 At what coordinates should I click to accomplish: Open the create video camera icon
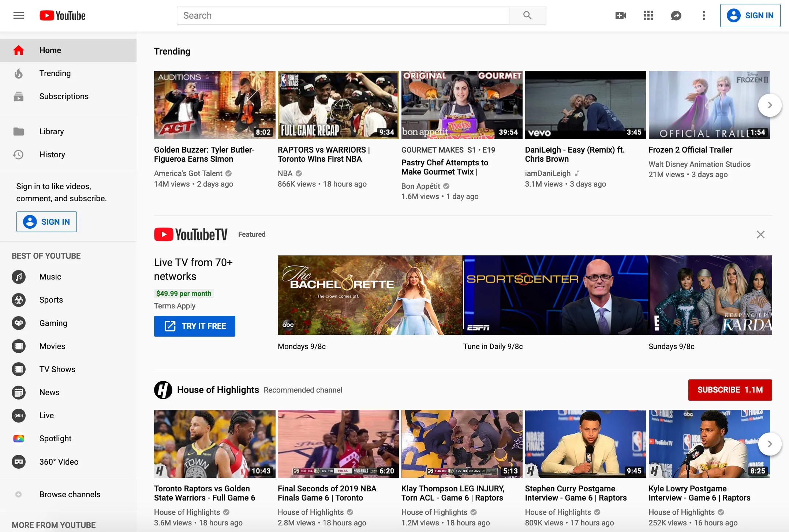tap(620, 15)
